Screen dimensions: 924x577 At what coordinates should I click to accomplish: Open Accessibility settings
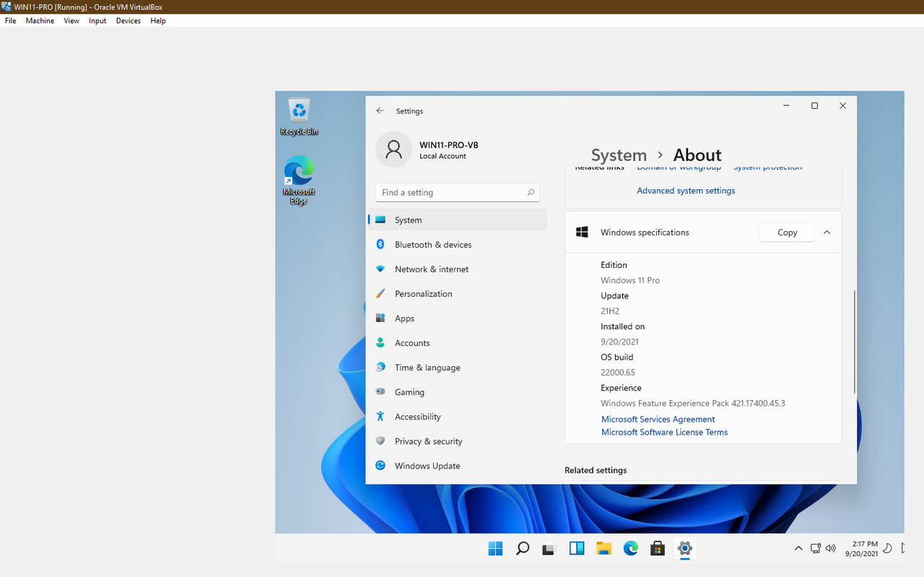pos(458,416)
